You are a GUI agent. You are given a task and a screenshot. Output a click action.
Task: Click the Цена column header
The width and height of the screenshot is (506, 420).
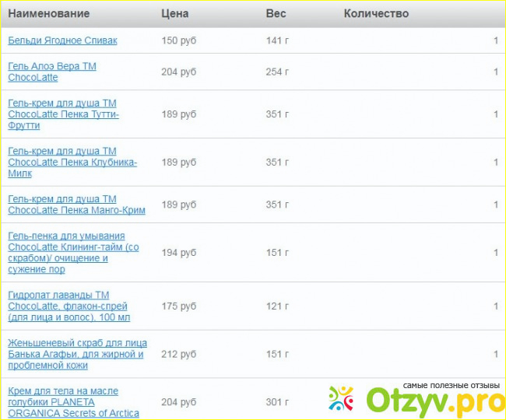click(174, 13)
